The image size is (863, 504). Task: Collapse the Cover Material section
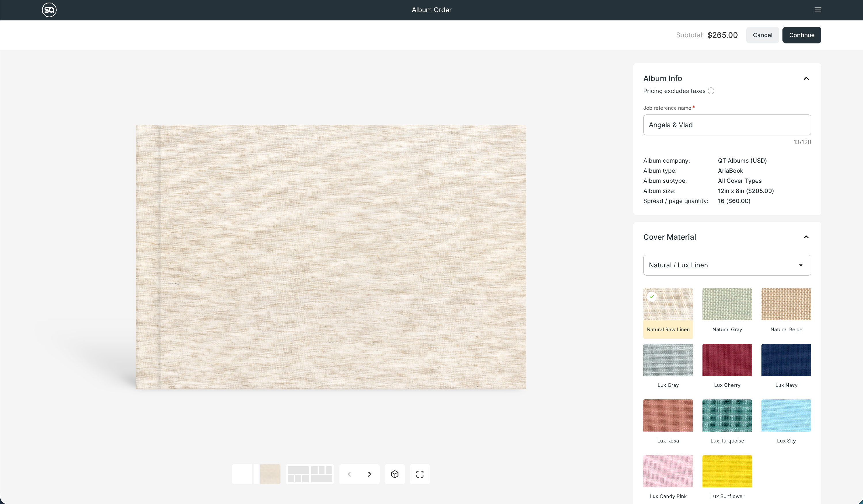tap(806, 237)
